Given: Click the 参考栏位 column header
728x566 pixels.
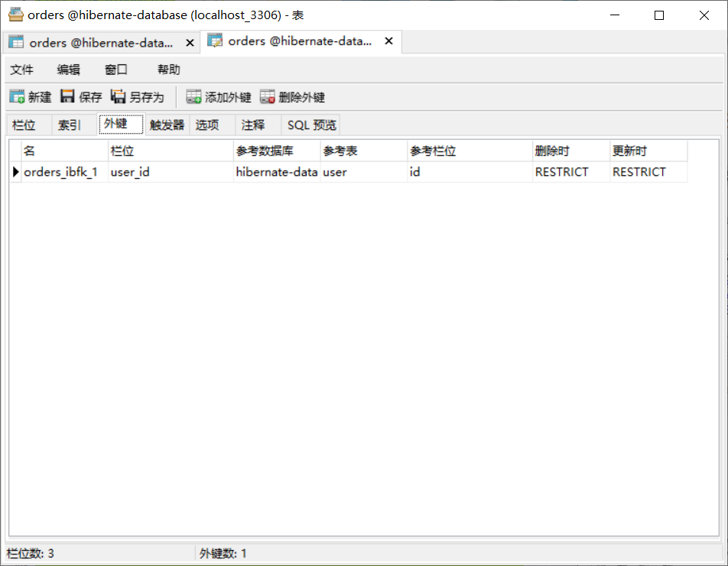Looking at the screenshot, I should [470, 151].
